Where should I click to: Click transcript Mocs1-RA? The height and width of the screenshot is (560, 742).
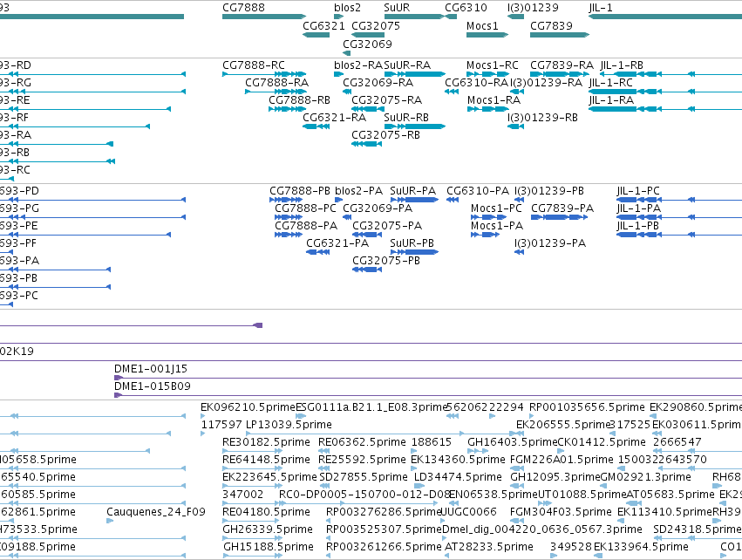(x=494, y=100)
